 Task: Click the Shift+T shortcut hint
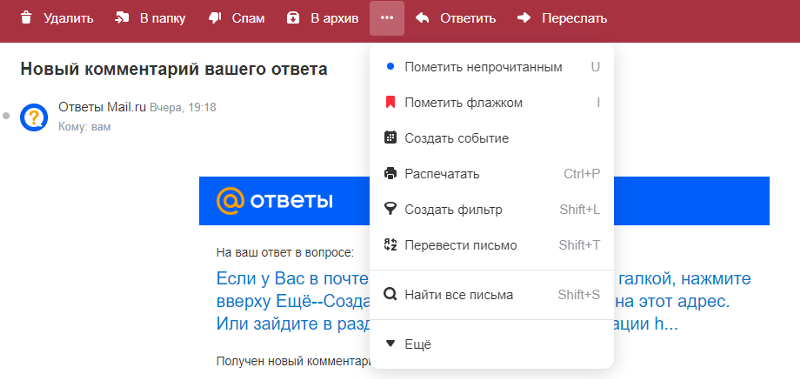coord(579,245)
